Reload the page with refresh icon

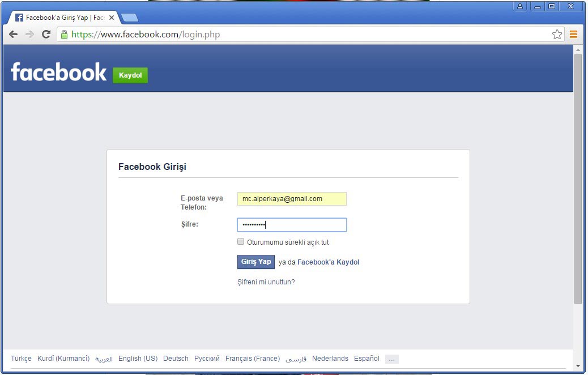[46, 35]
